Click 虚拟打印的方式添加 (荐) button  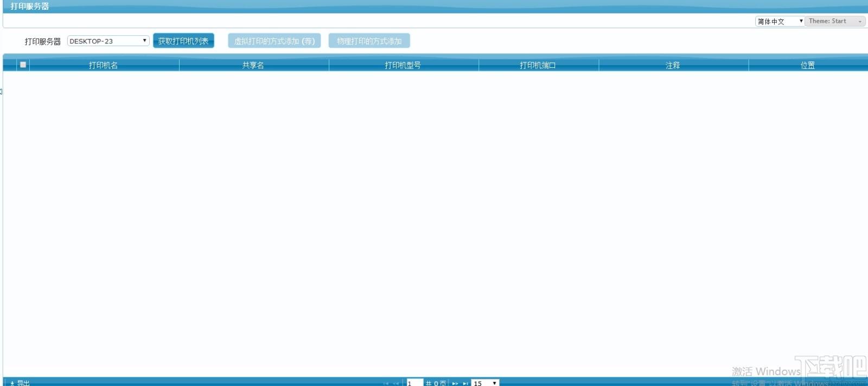275,41
